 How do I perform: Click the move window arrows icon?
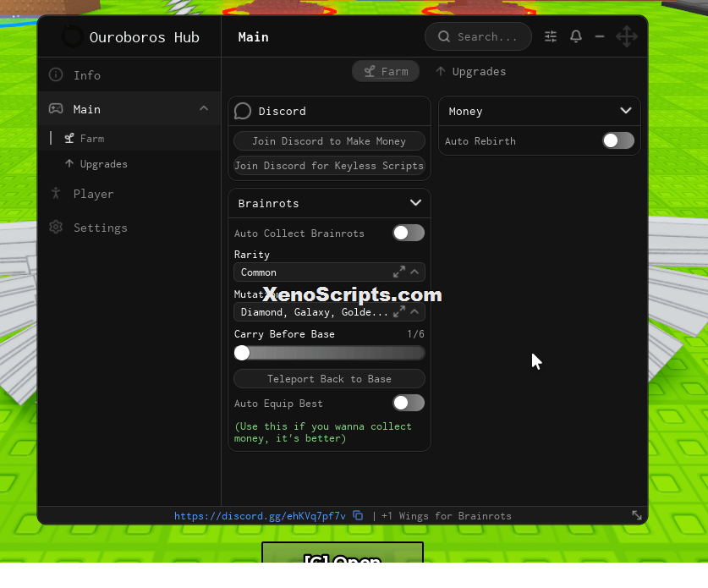tap(627, 36)
